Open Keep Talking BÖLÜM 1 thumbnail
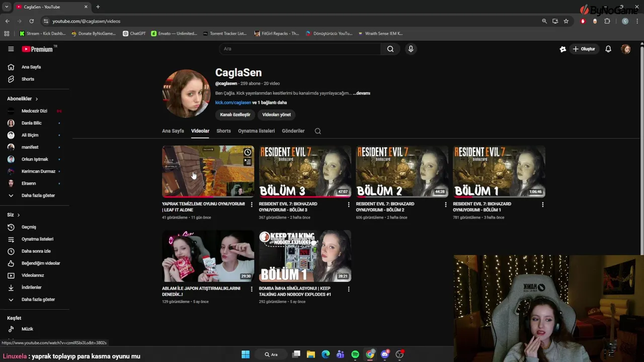This screenshot has width=644, height=362. (x=305, y=256)
